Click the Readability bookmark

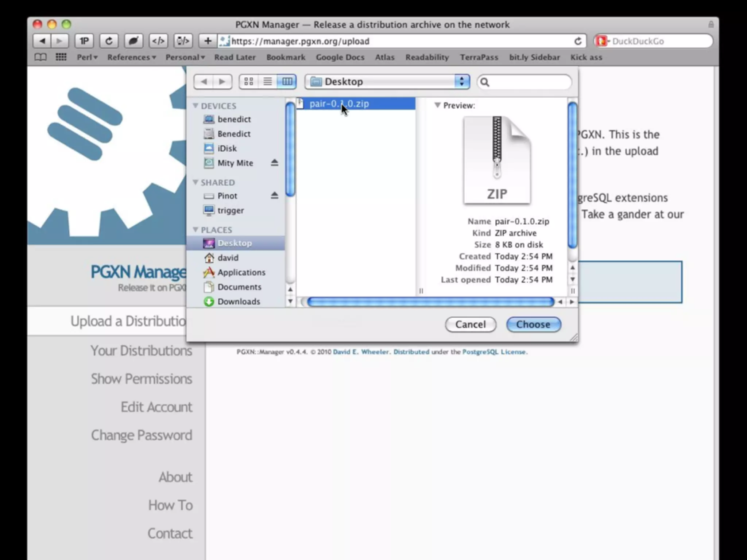point(427,57)
